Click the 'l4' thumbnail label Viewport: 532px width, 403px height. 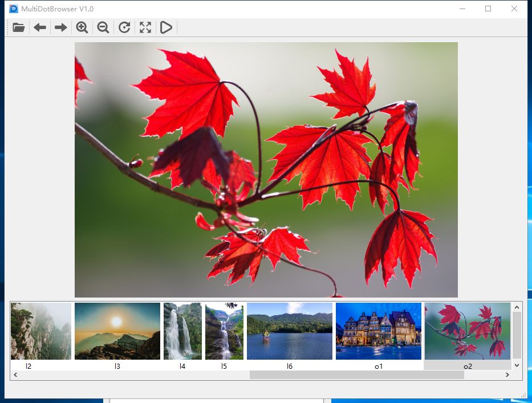pyautogui.click(x=182, y=367)
